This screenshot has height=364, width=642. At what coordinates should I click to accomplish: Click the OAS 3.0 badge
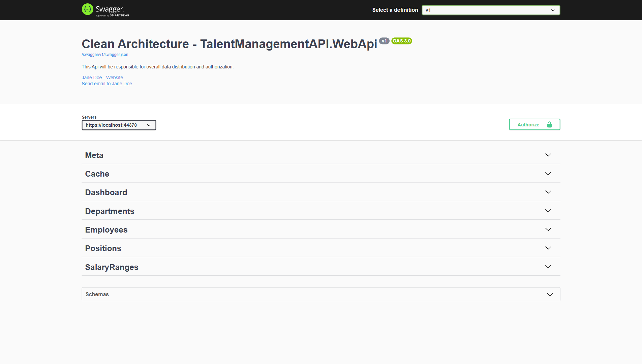pos(401,41)
